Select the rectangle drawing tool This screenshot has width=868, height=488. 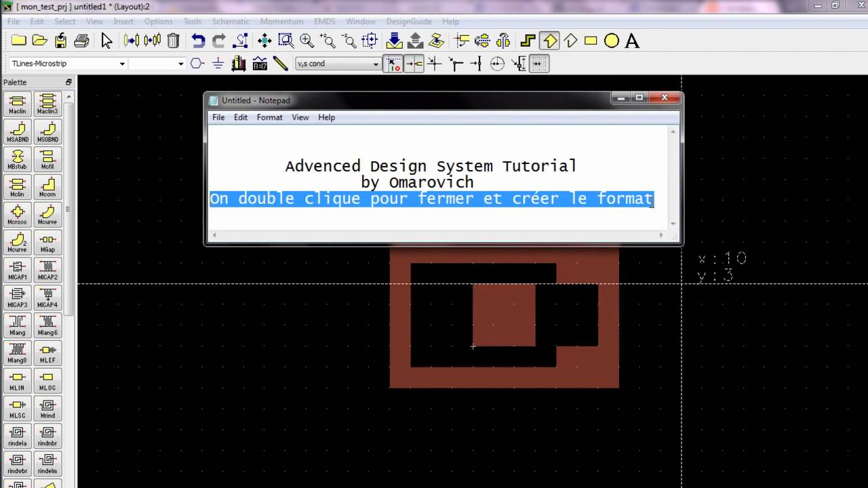[591, 41]
